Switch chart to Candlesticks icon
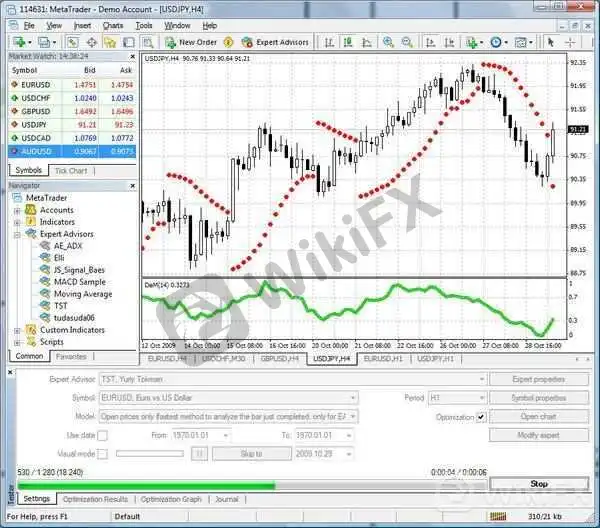 tap(348, 42)
